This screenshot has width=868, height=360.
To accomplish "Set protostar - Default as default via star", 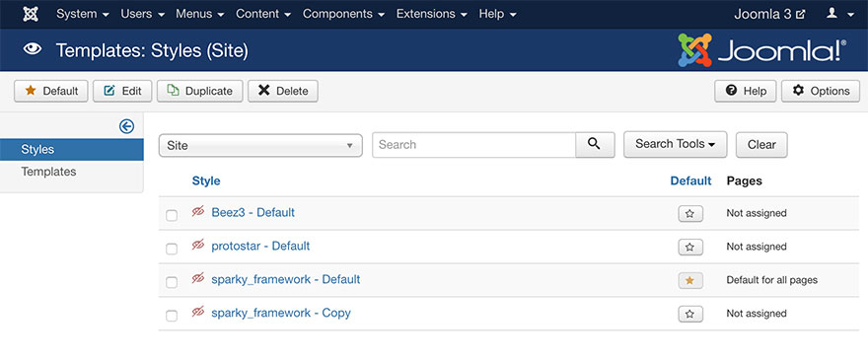I will 690,247.
